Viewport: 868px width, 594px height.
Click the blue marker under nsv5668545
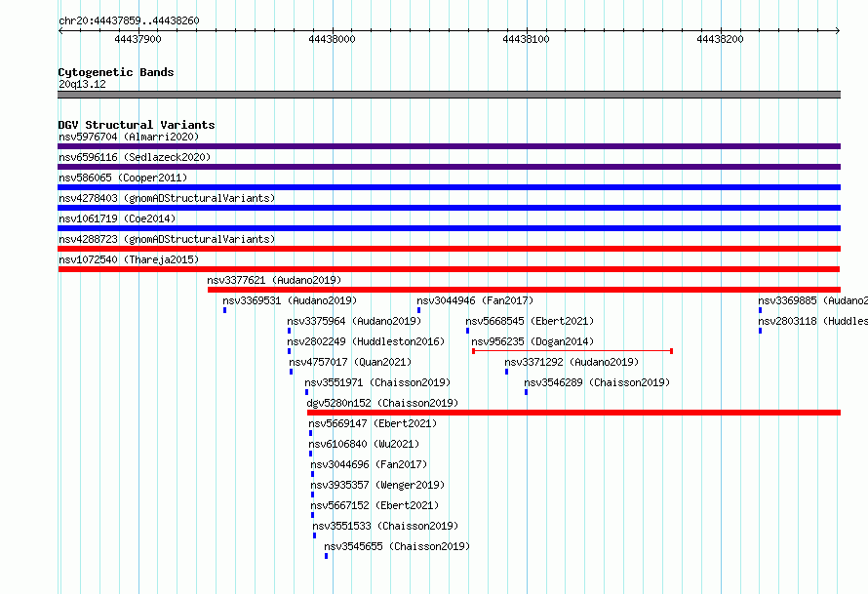[468, 331]
